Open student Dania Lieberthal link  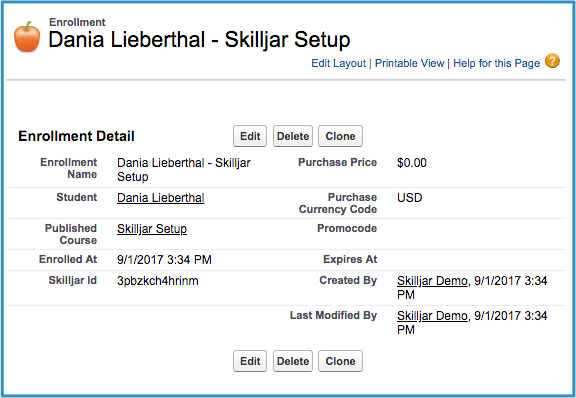click(161, 198)
